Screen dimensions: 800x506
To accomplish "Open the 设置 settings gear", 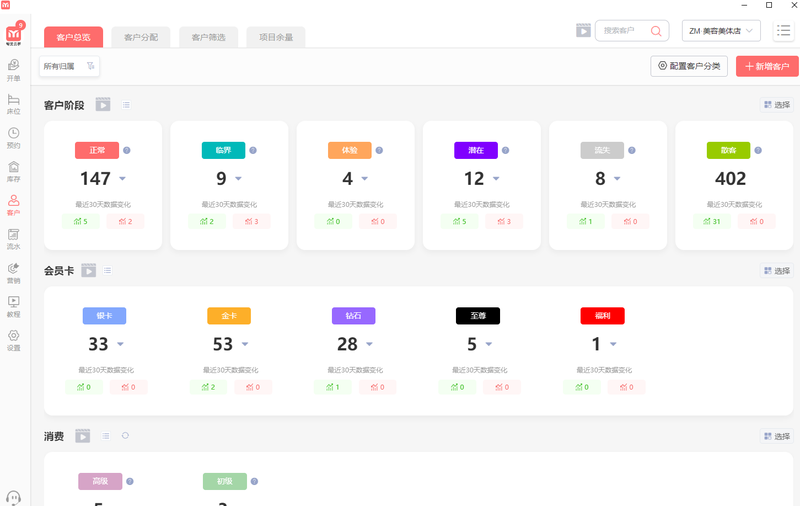I will pyautogui.click(x=14, y=340).
